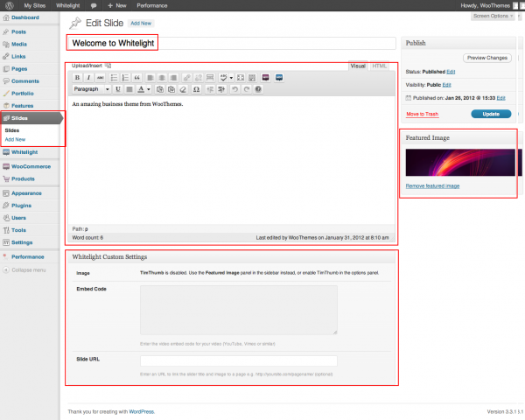This screenshot has width=525, height=420.
Task: Undo last editor action
Action: tap(235, 89)
